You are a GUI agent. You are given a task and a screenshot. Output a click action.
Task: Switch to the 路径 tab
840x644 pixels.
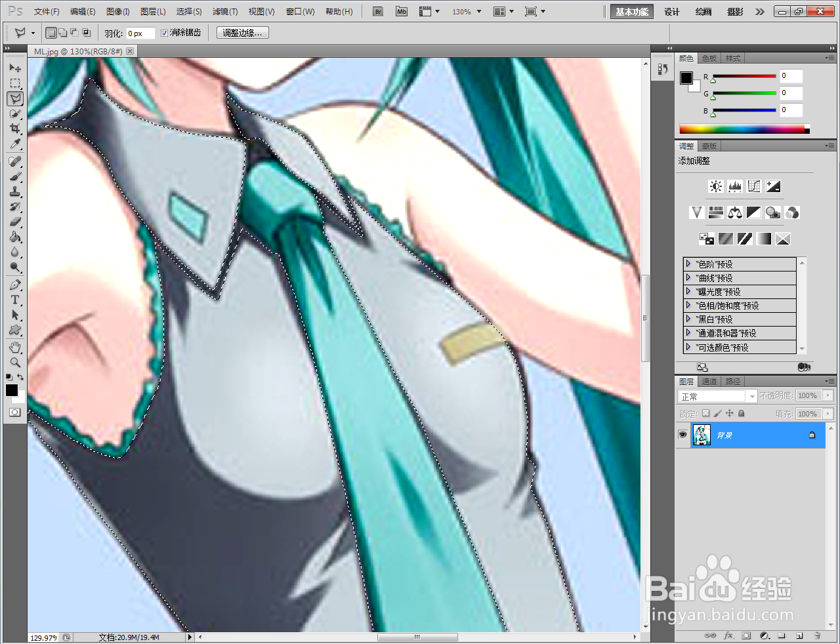click(x=733, y=382)
